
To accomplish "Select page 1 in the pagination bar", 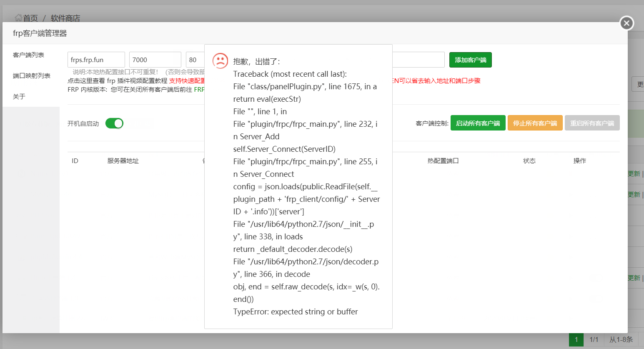I will point(576,339).
